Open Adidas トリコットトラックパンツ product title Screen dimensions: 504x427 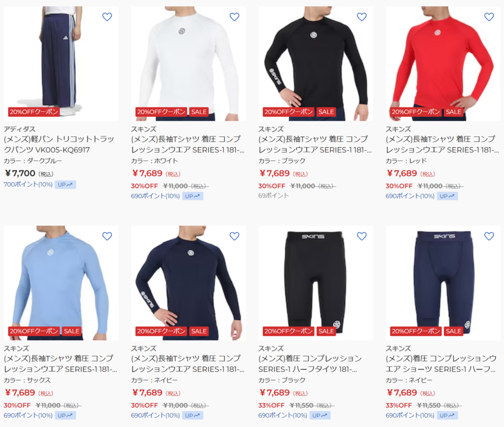point(59,144)
